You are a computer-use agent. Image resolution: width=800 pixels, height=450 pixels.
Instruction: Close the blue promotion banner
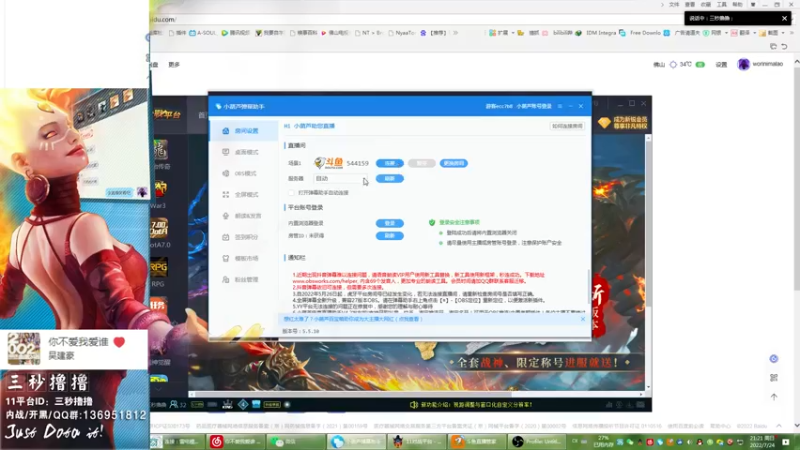[x=583, y=319]
